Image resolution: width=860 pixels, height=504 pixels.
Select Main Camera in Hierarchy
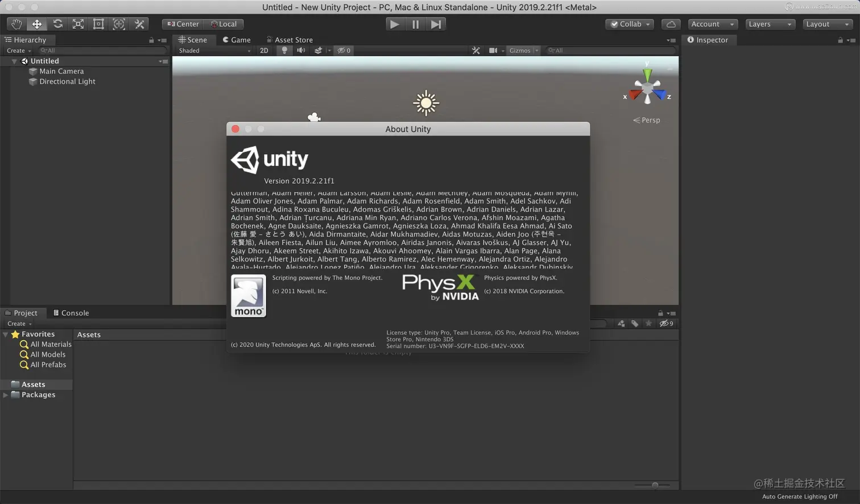click(x=61, y=71)
